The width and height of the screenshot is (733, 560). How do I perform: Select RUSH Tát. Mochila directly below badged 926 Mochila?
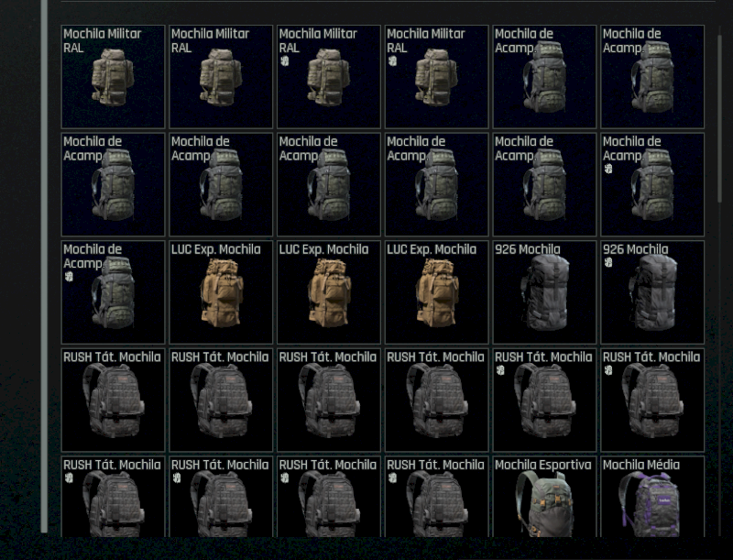pyautogui.click(x=652, y=401)
